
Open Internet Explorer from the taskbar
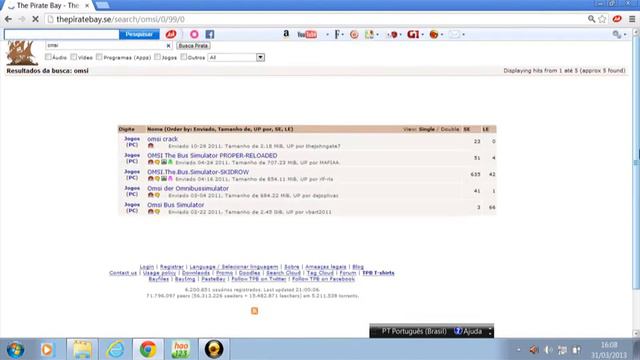point(116,349)
